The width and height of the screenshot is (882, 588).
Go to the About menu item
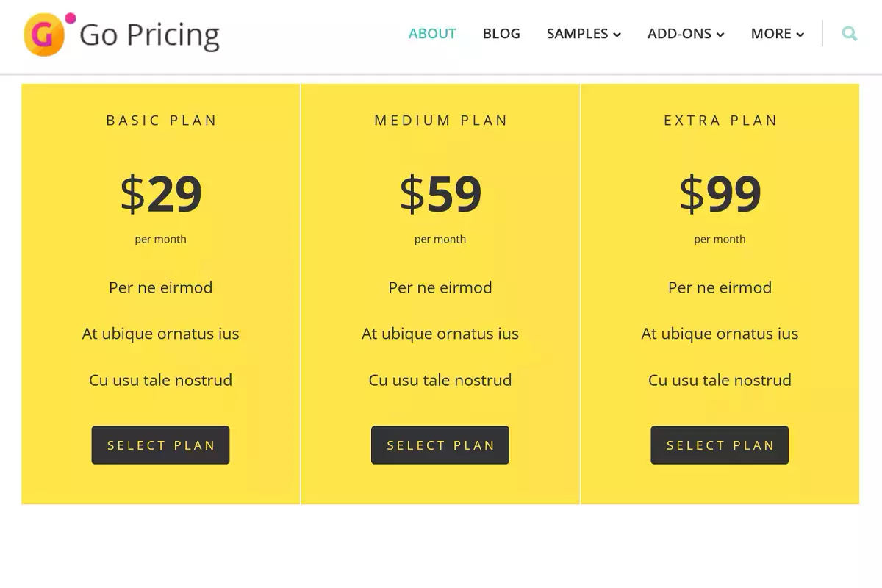pyautogui.click(x=432, y=34)
